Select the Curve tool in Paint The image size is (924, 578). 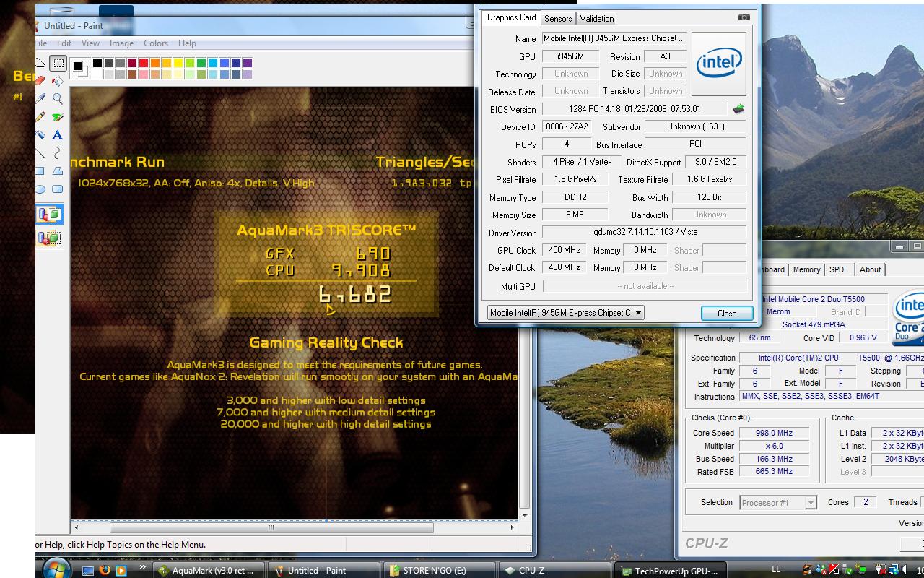[x=58, y=153]
